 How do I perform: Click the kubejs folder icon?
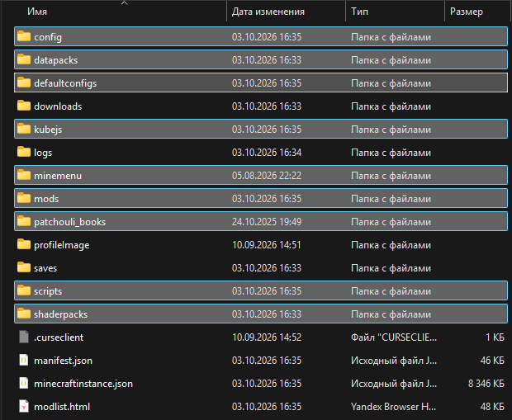click(24, 129)
